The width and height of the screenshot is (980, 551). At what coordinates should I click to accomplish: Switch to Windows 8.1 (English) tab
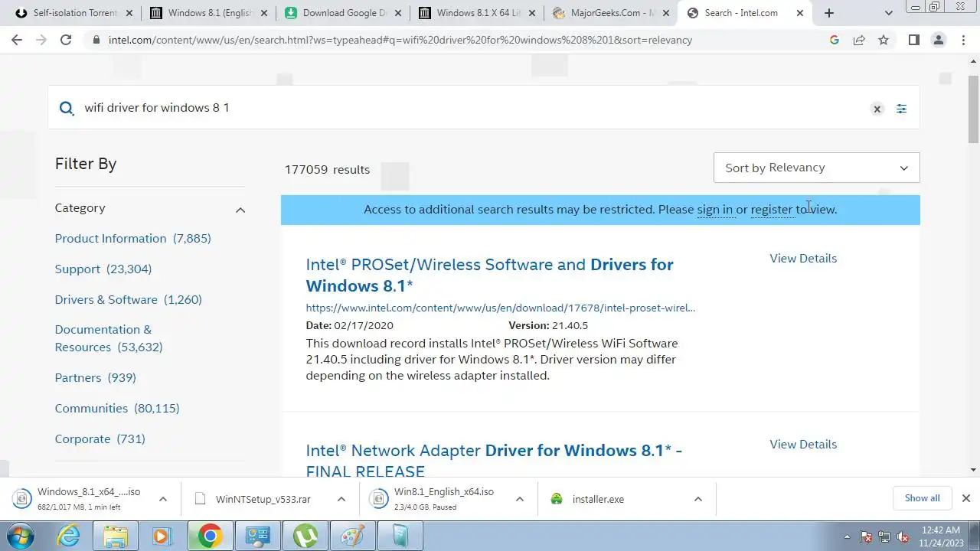[210, 13]
